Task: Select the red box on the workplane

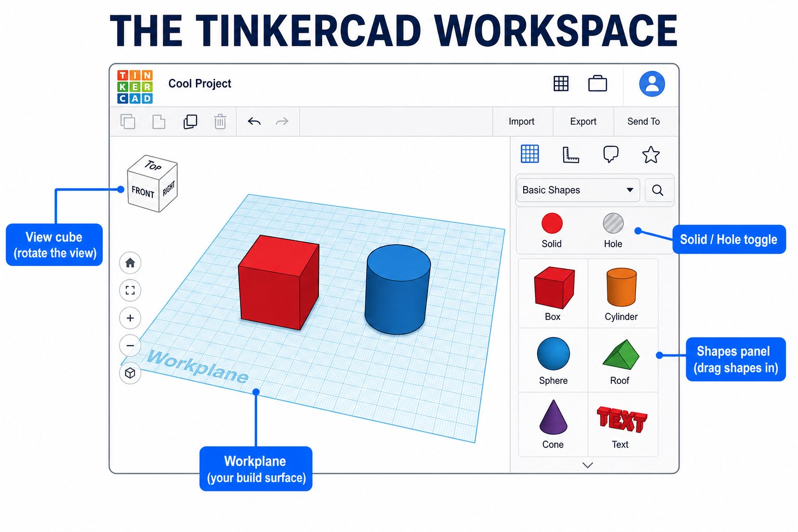Action: point(278,282)
